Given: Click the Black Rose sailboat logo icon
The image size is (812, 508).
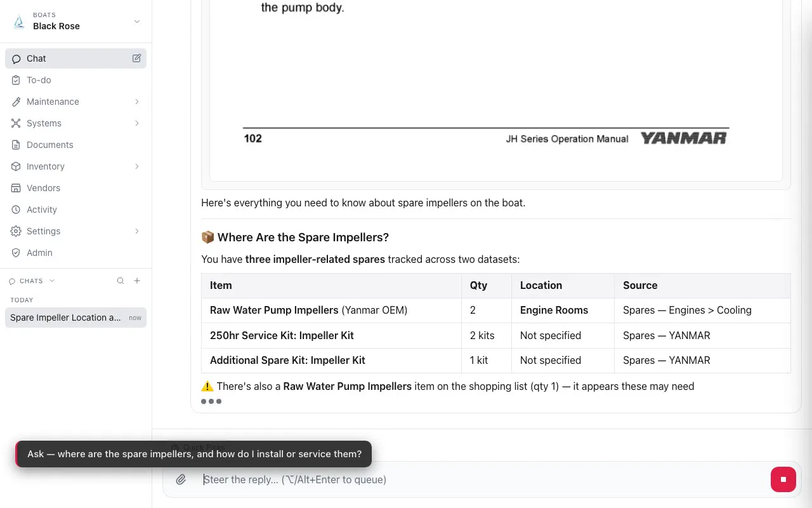Looking at the screenshot, I should (x=18, y=22).
